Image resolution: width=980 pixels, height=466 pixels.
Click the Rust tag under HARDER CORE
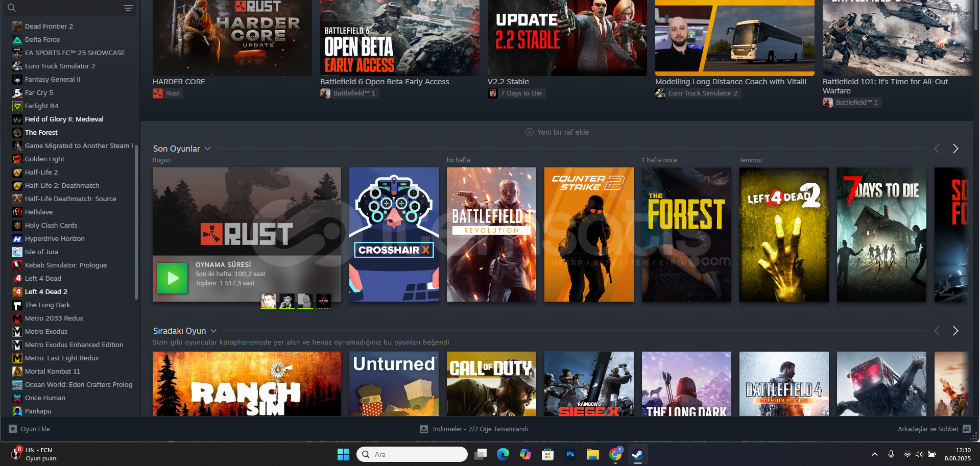point(168,93)
